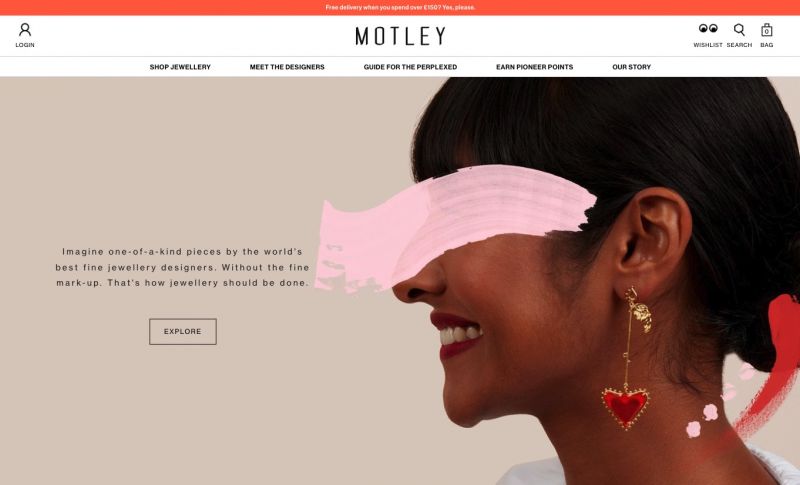Image resolution: width=800 pixels, height=485 pixels.
Task: Click the MOTLEY logo
Action: tap(401, 36)
